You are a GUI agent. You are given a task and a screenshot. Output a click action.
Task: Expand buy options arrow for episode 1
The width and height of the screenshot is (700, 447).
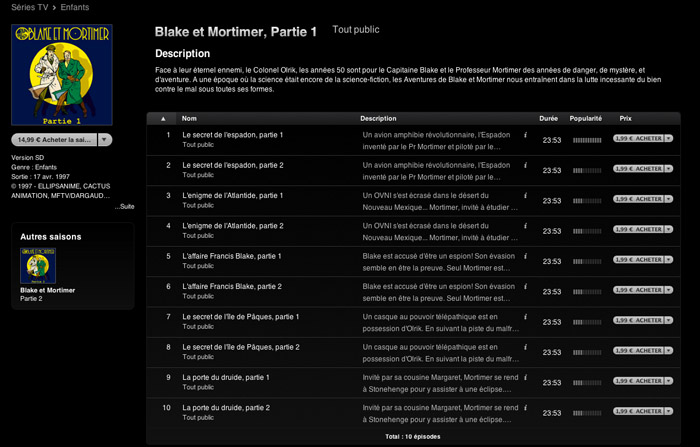tap(669, 138)
